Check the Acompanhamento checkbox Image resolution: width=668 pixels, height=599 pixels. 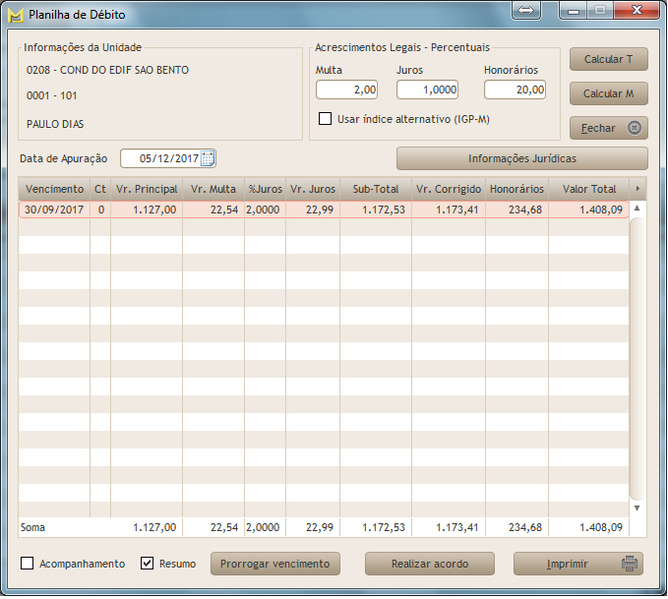click(28, 564)
